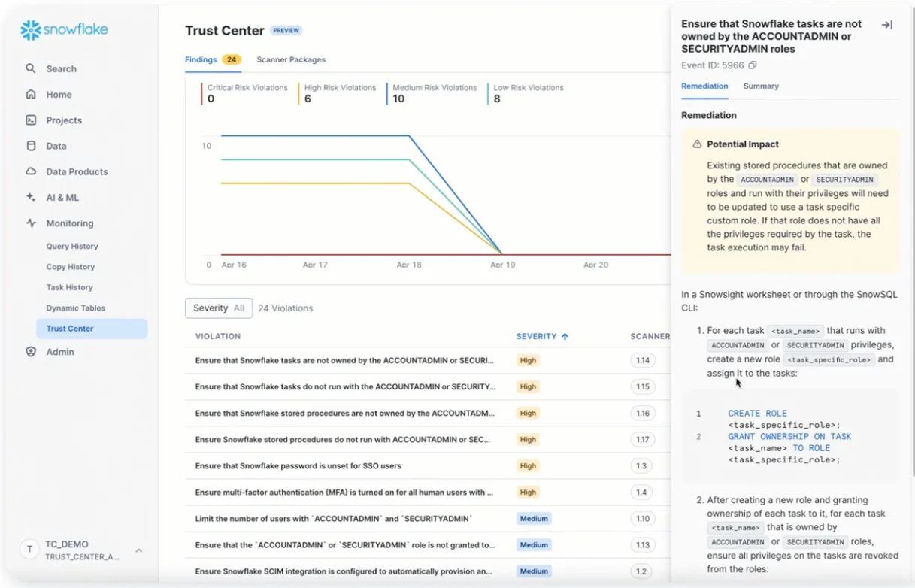Open the multi-factor authentication (MFA) violation
The width and height of the screenshot is (915, 588).
point(428,492)
